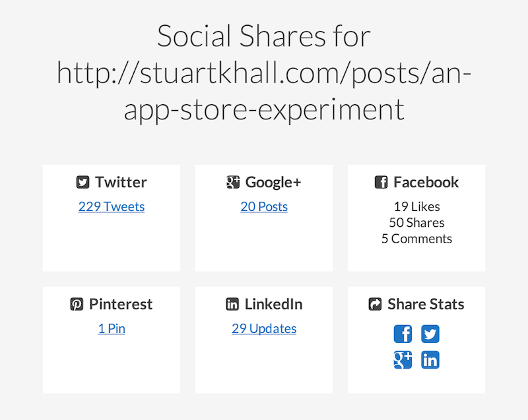Click the 5 Comments count text

click(416, 238)
